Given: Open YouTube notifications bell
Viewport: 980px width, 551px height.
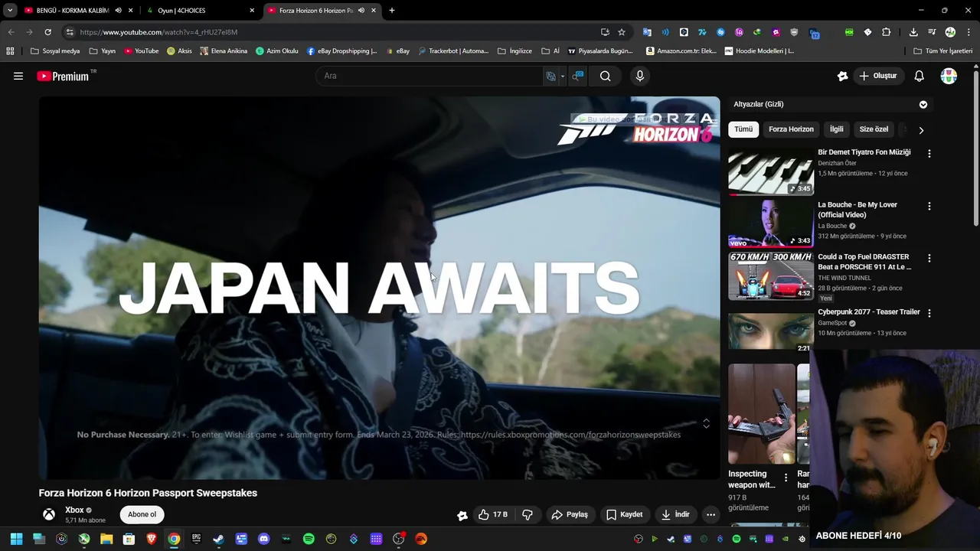Looking at the screenshot, I should pos(919,76).
